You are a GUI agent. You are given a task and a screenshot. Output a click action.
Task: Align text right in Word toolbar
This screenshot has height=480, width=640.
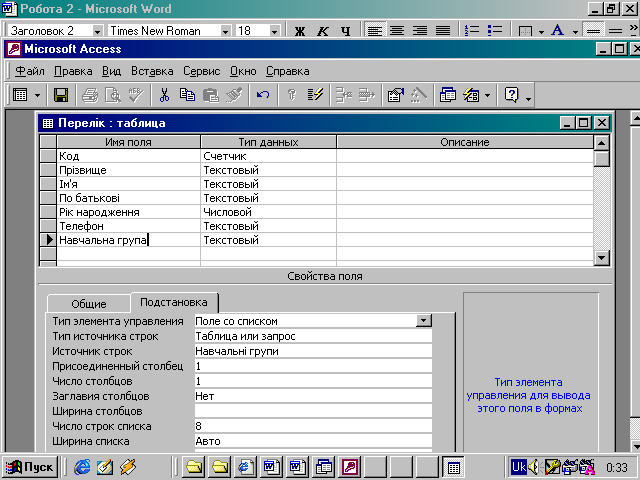coord(420,31)
